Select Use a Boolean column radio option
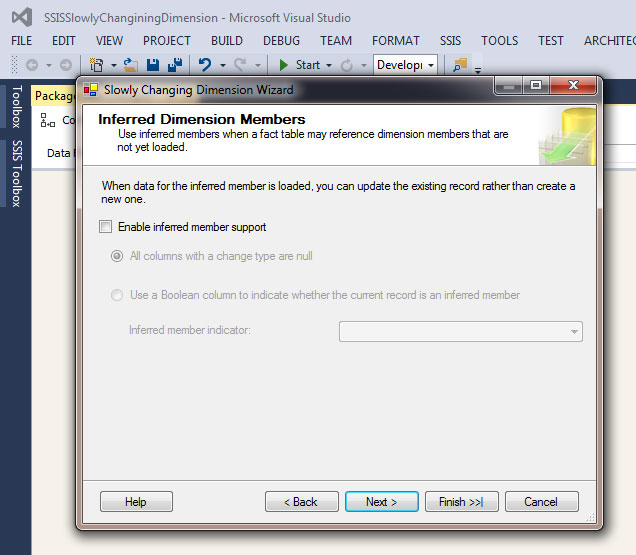This screenshot has height=555, width=636. click(x=117, y=295)
